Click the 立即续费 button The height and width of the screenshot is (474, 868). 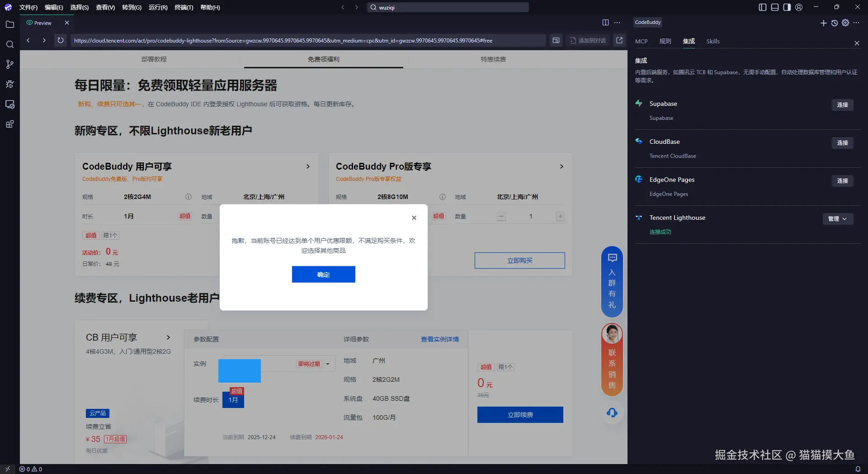[x=520, y=415]
